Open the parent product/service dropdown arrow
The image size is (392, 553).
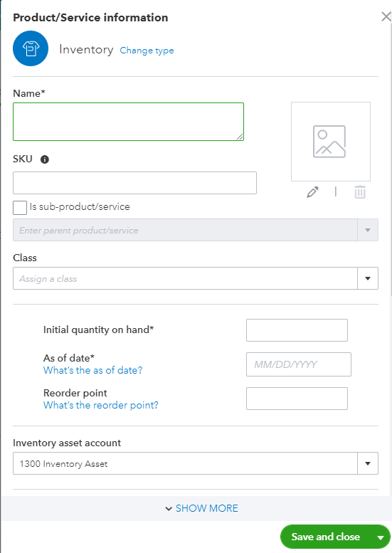tap(368, 230)
